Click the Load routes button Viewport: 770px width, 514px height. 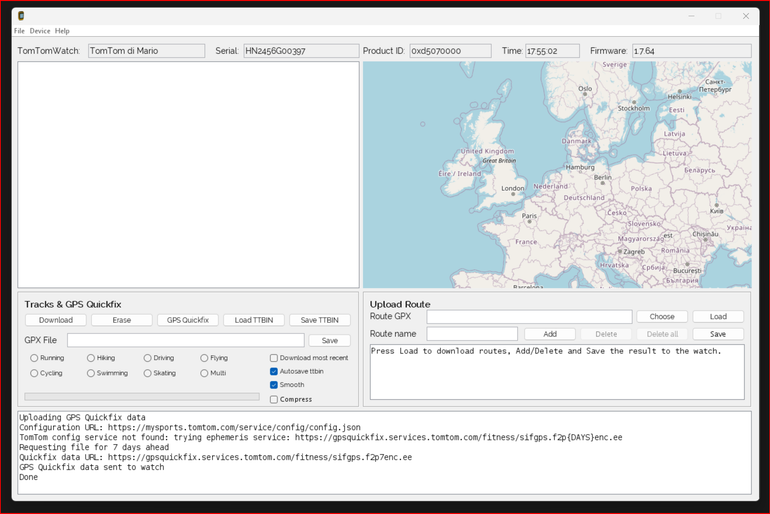718,317
